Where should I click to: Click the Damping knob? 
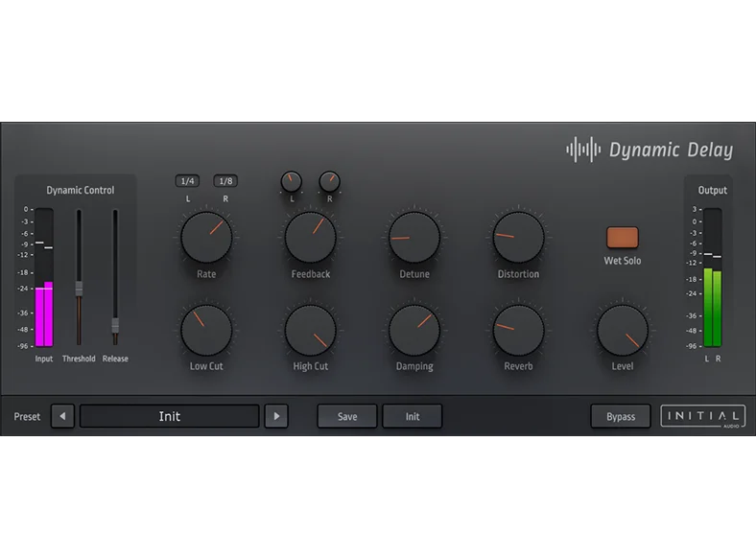click(414, 330)
